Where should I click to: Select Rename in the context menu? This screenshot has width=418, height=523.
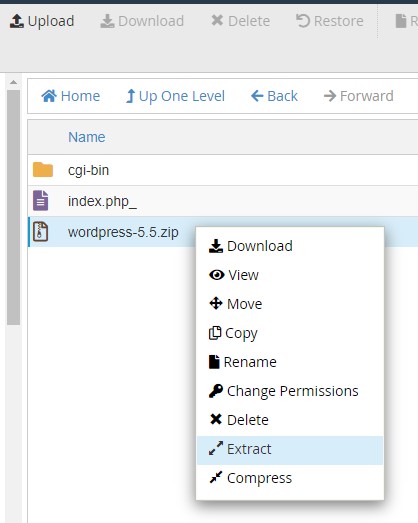point(290,362)
